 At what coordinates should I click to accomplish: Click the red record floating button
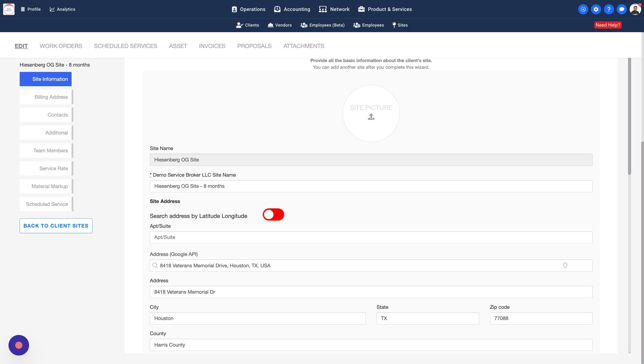pos(19,345)
